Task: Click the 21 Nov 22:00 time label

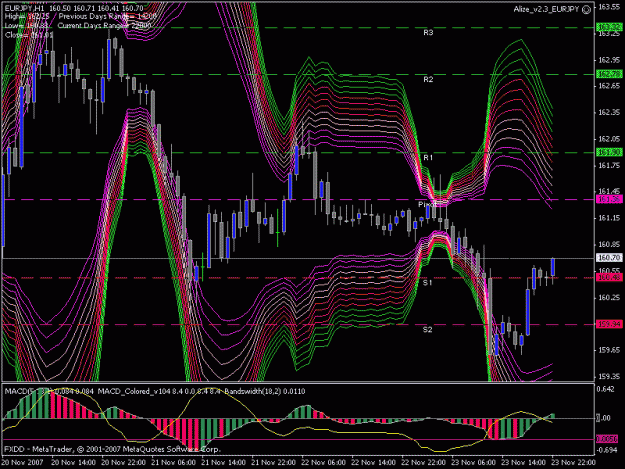Action: tap(273, 463)
